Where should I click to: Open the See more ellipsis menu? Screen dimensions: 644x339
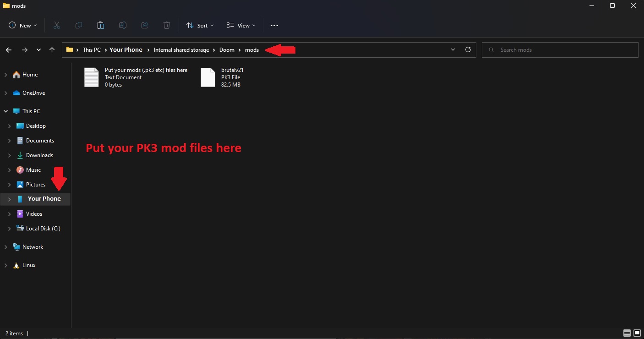coord(274,26)
